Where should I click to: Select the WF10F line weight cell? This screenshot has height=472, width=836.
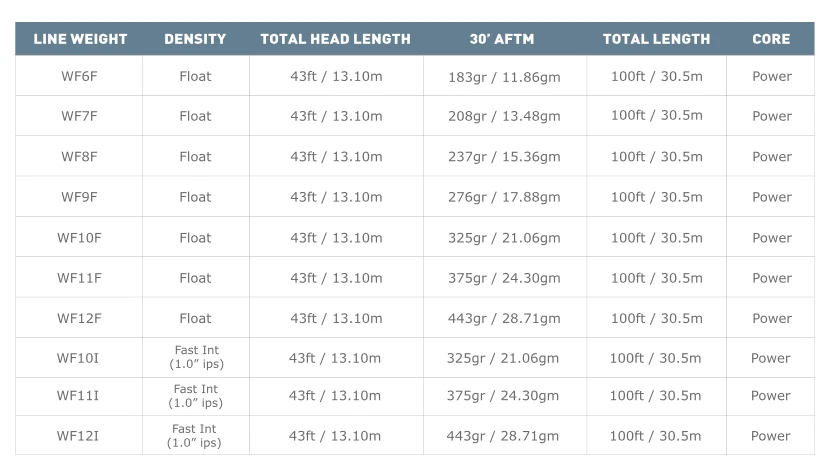(80, 238)
